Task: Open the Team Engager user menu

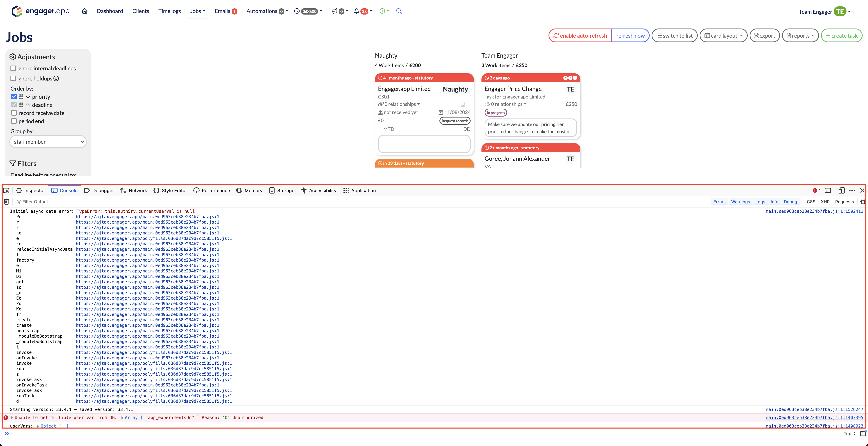Action: (x=825, y=11)
